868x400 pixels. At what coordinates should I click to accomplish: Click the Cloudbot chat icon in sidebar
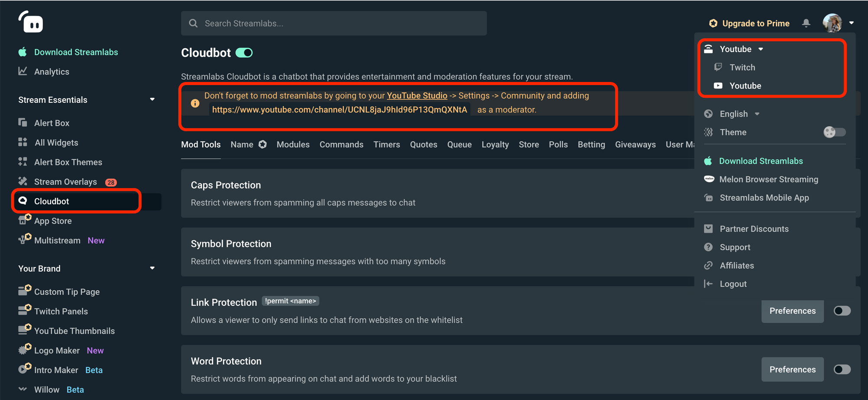(x=23, y=200)
